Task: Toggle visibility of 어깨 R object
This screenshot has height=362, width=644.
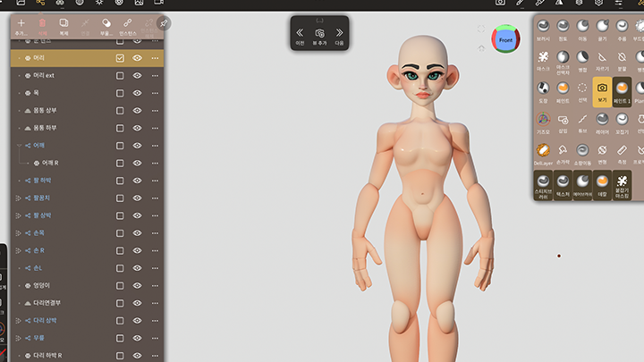Action: (137, 163)
